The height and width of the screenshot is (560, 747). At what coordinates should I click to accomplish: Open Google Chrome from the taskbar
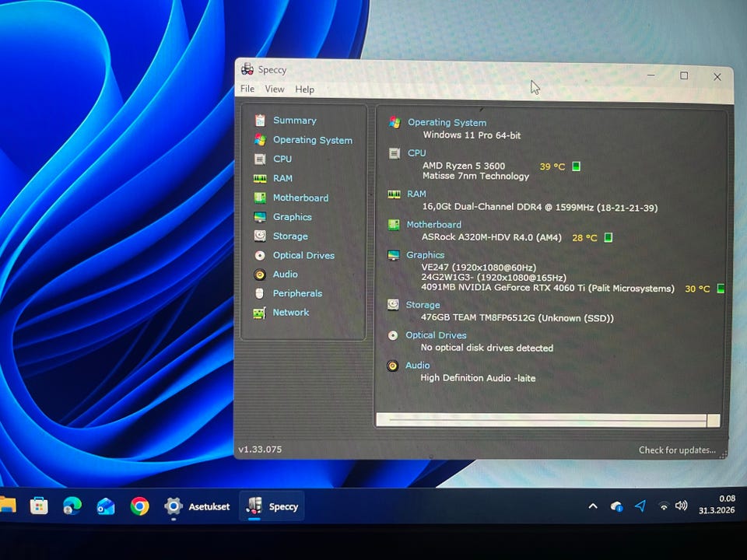pyautogui.click(x=139, y=506)
